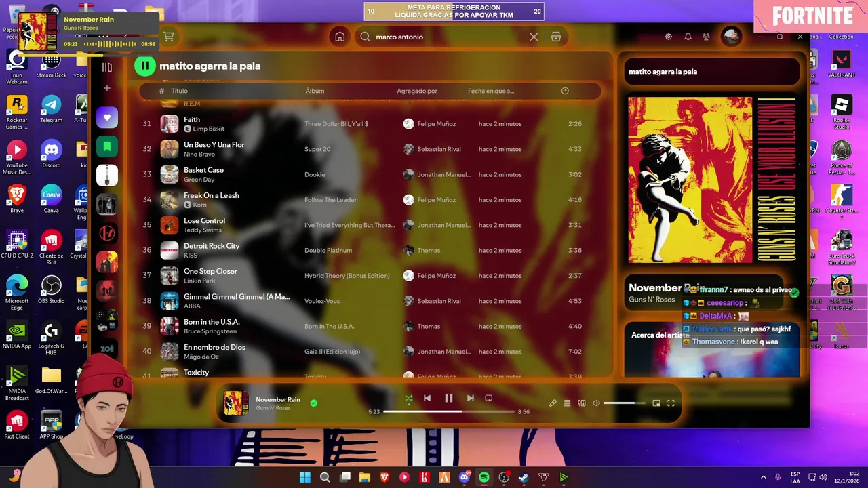
Task: Mute the volume speaker icon
Action: pyautogui.click(x=596, y=403)
